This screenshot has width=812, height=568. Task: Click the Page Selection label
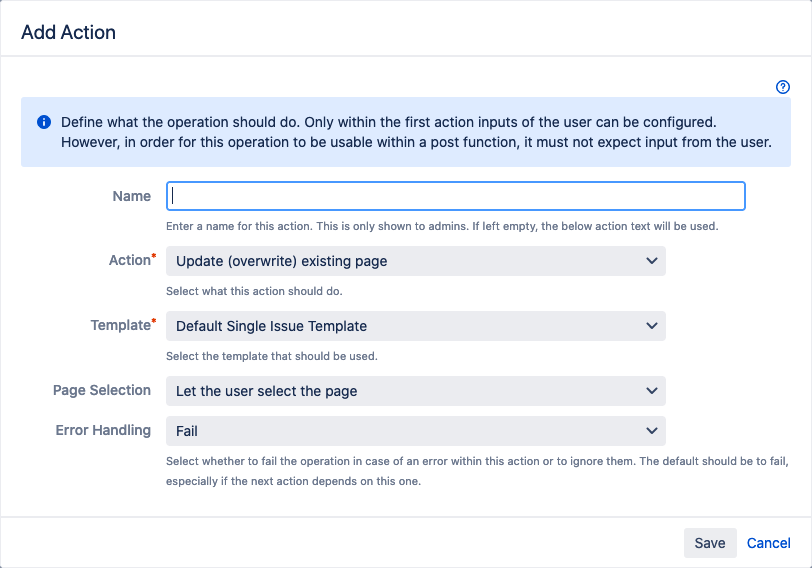click(x=102, y=390)
